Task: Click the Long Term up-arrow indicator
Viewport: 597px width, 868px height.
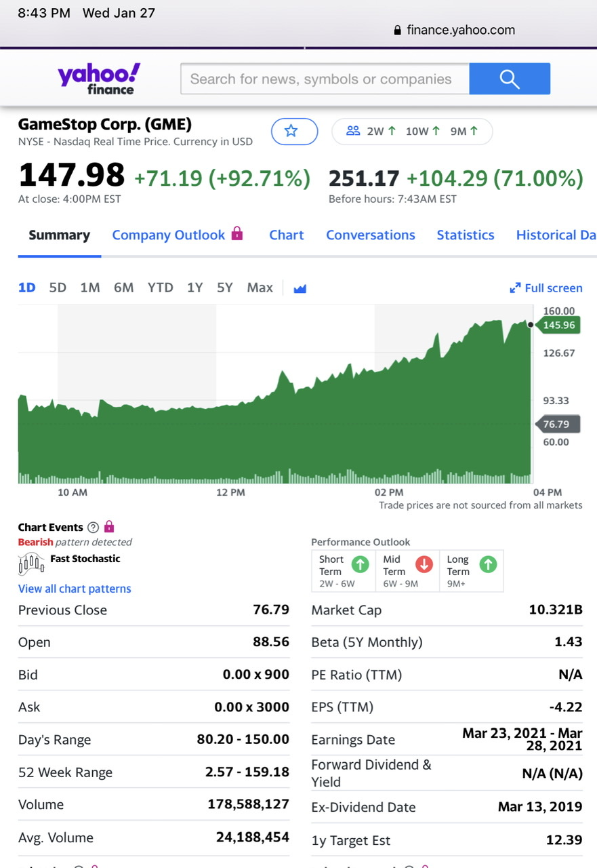Action: point(488,564)
